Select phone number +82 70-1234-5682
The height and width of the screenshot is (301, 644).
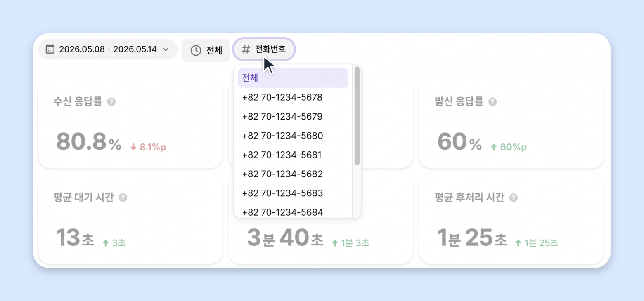293,174
